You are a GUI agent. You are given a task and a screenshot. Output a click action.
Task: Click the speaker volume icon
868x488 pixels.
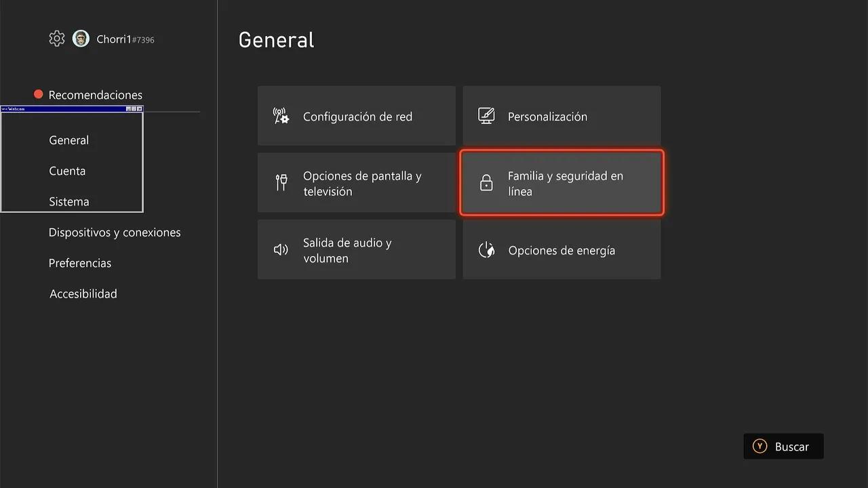[281, 249]
